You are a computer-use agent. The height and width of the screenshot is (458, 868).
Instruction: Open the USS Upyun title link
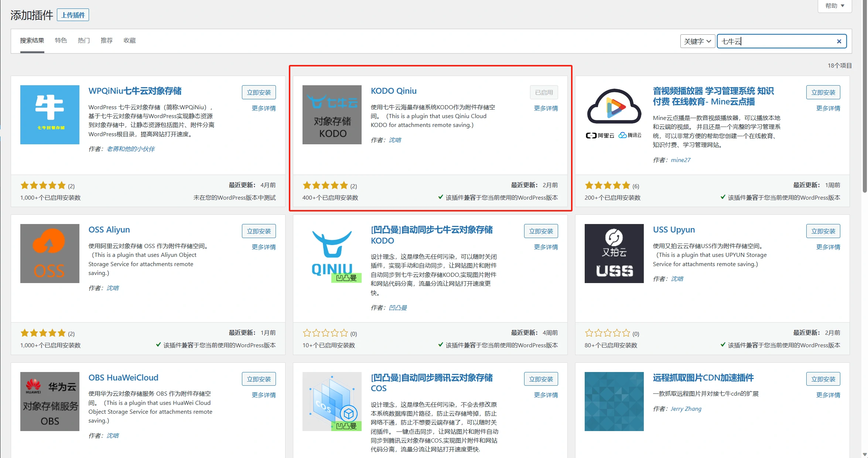674,230
